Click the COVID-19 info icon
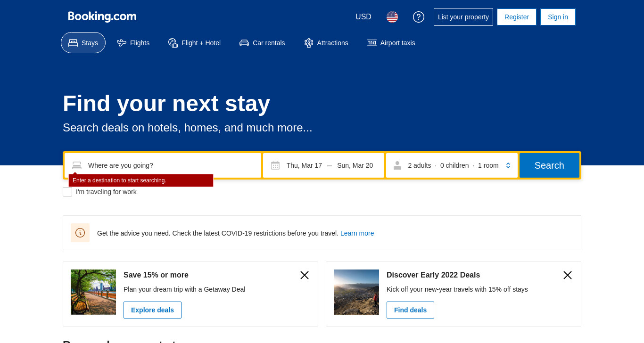 click(80, 233)
